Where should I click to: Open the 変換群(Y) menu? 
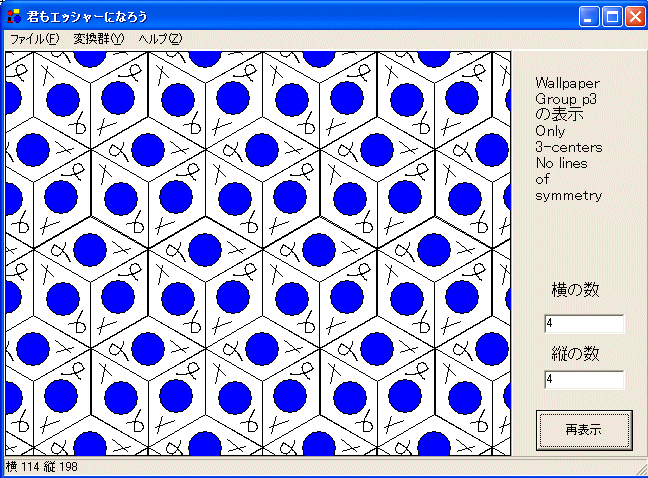(x=98, y=38)
